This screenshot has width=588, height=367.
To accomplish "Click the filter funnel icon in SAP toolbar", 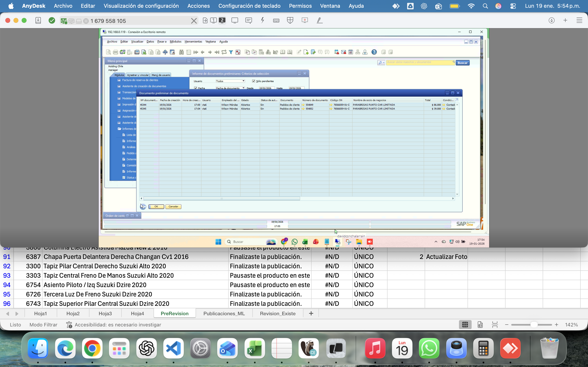I will click(231, 52).
